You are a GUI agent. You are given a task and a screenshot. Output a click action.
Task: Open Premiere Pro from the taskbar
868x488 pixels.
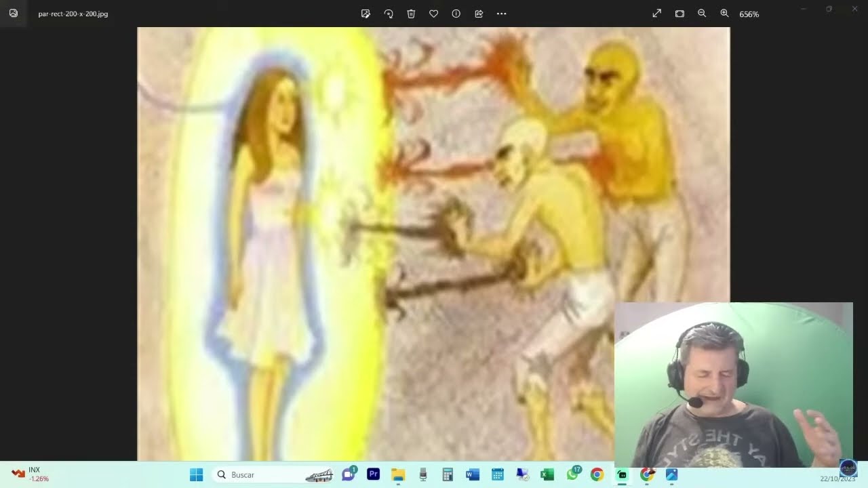pyautogui.click(x=373, y=474)
